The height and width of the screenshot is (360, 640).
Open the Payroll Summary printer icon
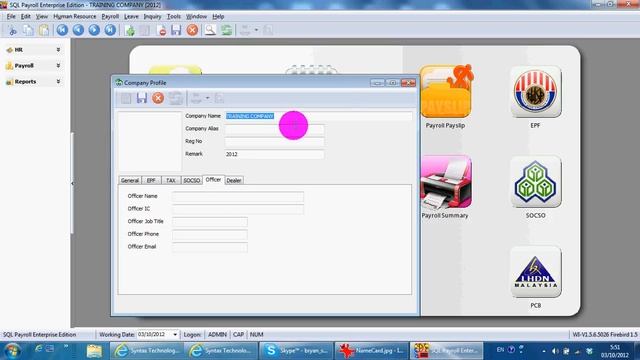point(446,182)
